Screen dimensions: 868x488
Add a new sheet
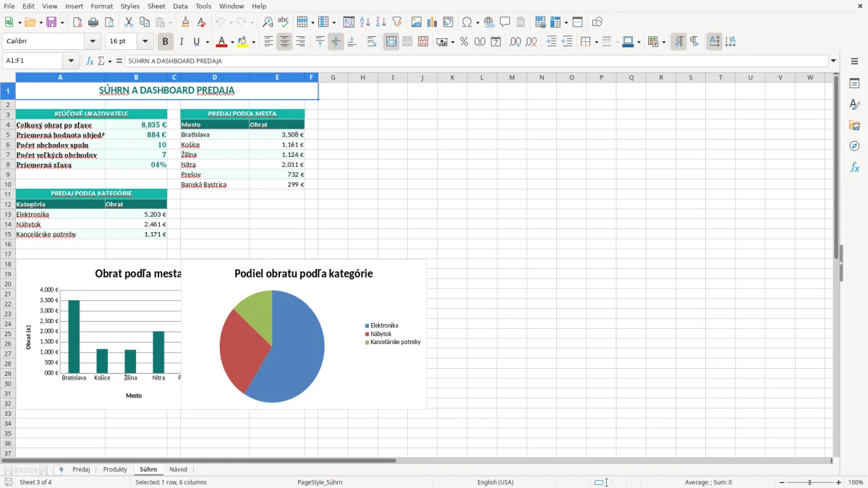point(61,470)
